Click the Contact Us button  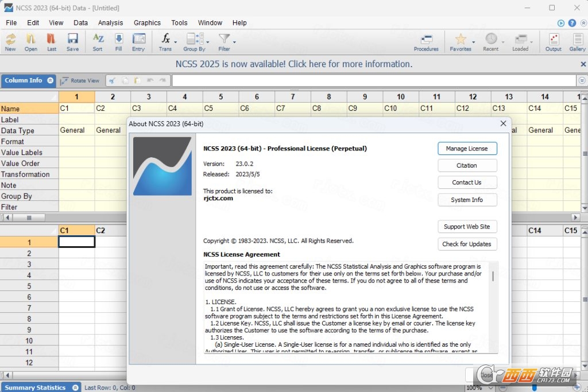(467, 183)
